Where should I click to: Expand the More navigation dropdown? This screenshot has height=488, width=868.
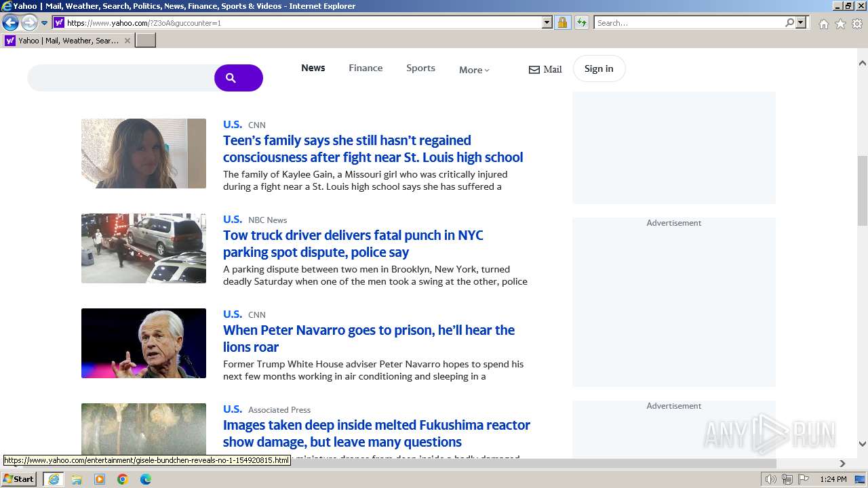[x=474, y=70]
